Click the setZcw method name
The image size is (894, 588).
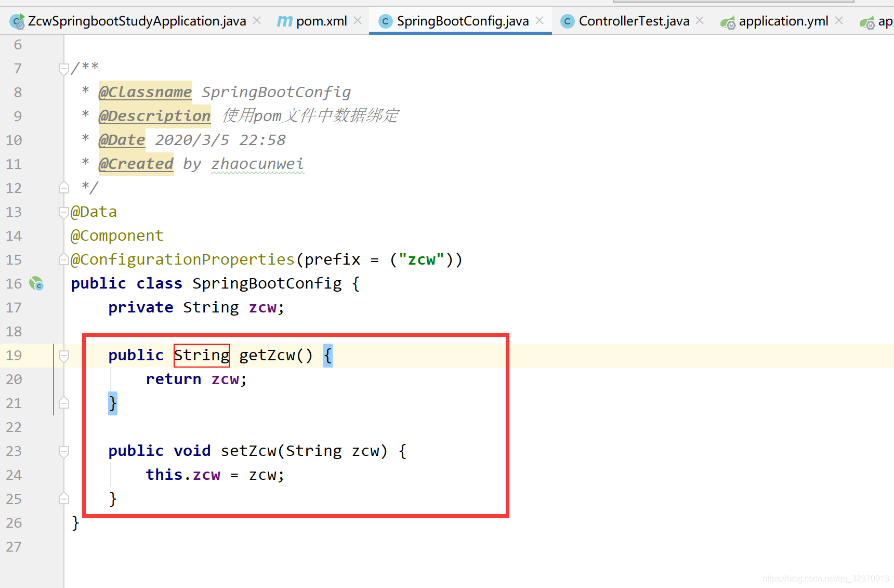pos(248,451)
